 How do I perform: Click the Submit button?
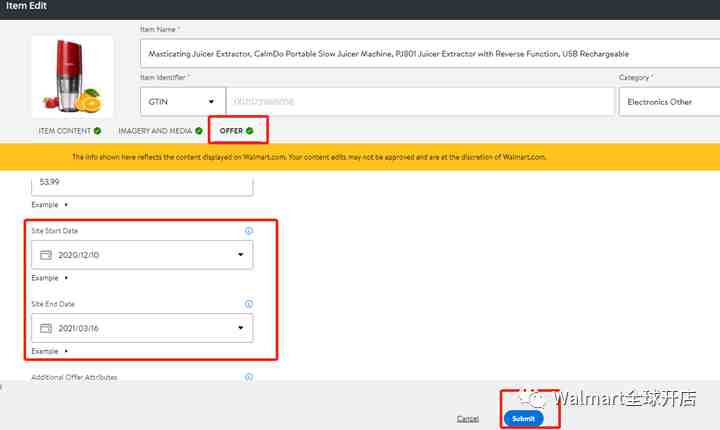point(523,419)
